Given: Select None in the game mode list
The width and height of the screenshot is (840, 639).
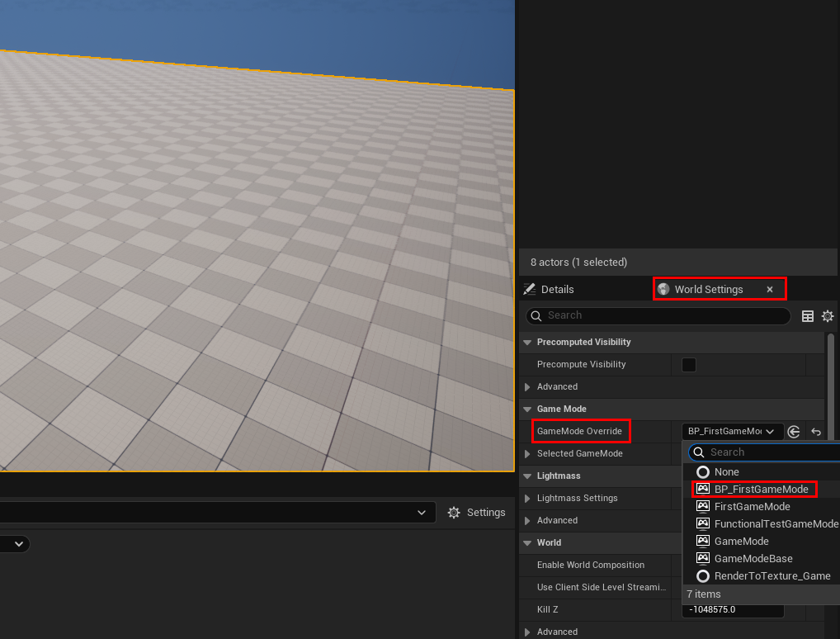Looking at the screenshot, I should 761,472.
